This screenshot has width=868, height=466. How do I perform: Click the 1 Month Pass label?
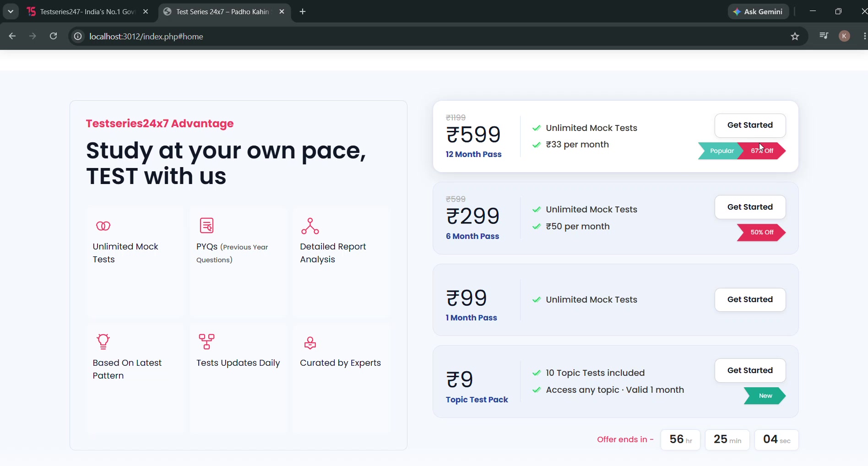pyautogui.click(x=472, y=318)
